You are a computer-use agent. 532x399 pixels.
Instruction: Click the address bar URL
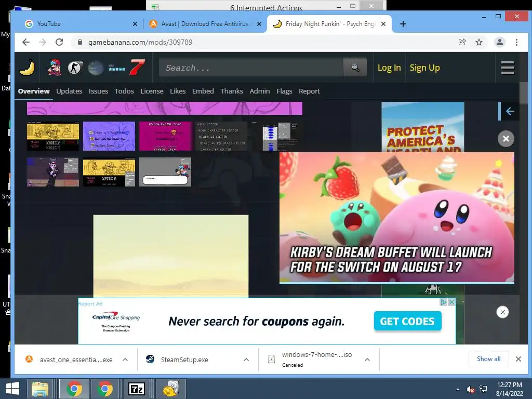click(x=140, y=42)
